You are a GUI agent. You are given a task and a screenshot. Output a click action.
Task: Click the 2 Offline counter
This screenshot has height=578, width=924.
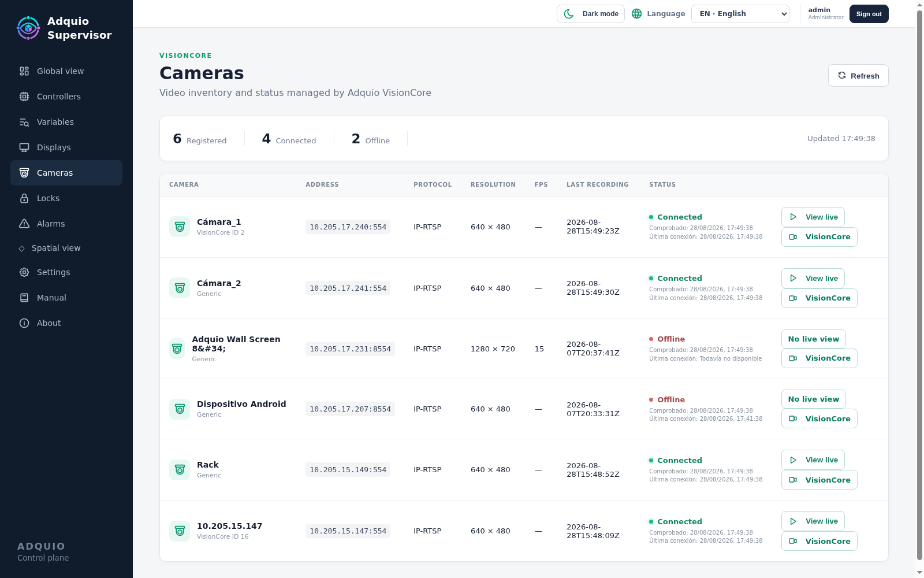tap(371, 139)
